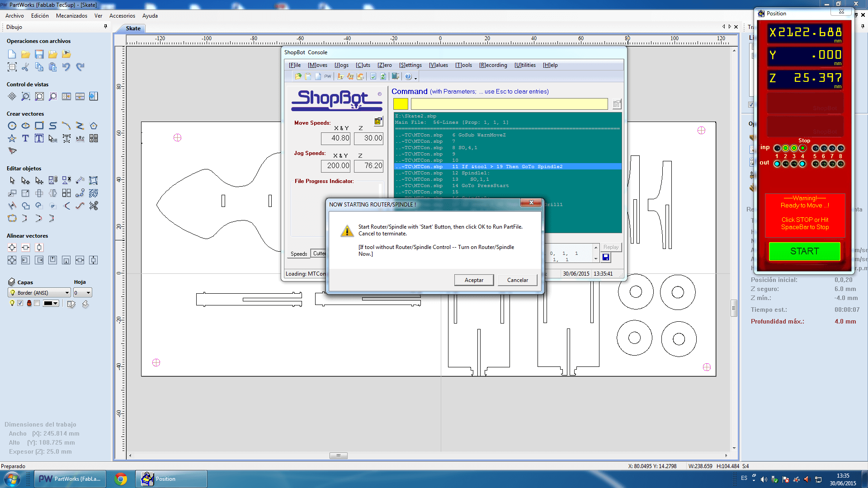Select the Skate drawing tab

tap(133, 28)
